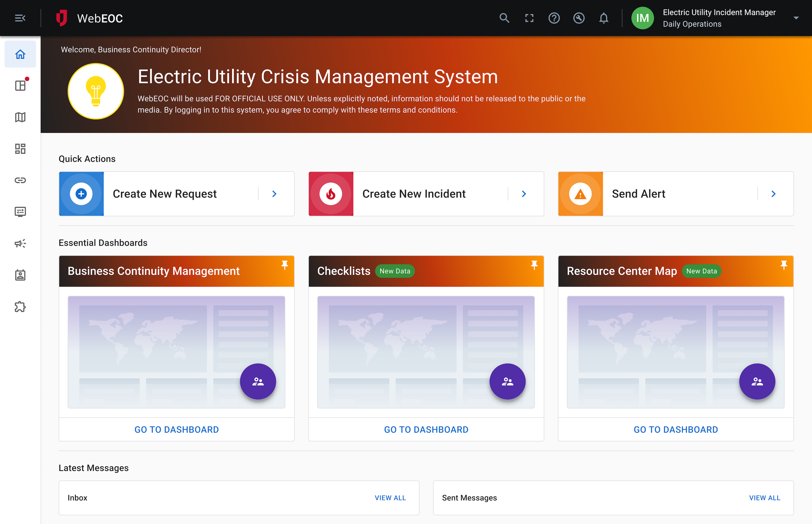The height and width of the screenshot is (524, 812).
Task: Go to Home in sidebar
Action: click(20, 54)
